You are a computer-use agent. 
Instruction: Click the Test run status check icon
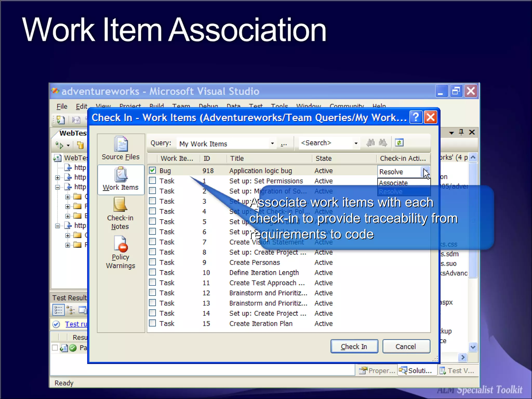coord(56,324)
